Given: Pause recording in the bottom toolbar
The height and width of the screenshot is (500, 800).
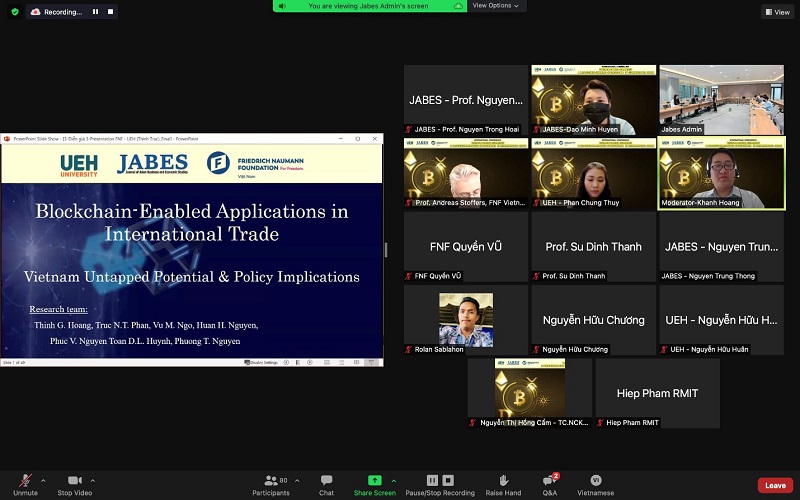Looking at the screenshot, I should click(x=432, y=480).
